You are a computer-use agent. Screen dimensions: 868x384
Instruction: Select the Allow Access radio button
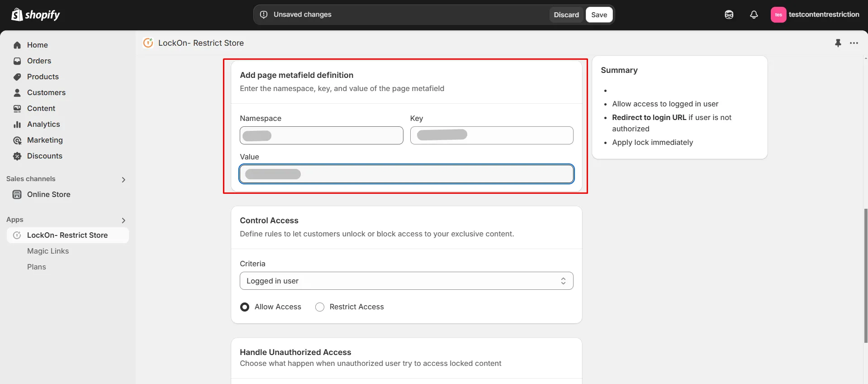click(245, 307)
